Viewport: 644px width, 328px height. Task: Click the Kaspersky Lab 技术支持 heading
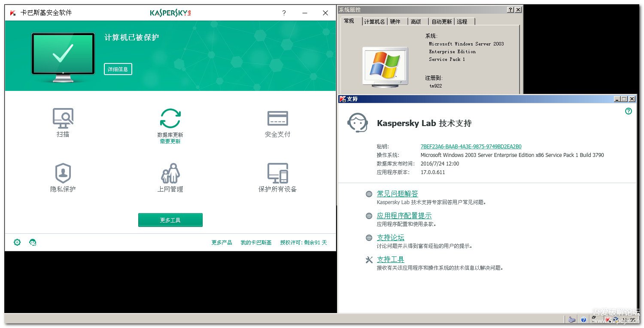click(x=424, y=123)
